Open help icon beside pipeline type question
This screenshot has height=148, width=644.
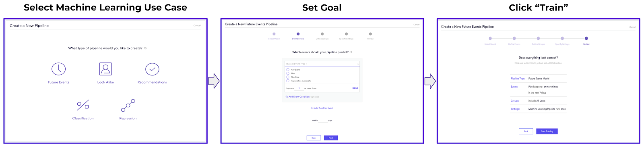145,48
